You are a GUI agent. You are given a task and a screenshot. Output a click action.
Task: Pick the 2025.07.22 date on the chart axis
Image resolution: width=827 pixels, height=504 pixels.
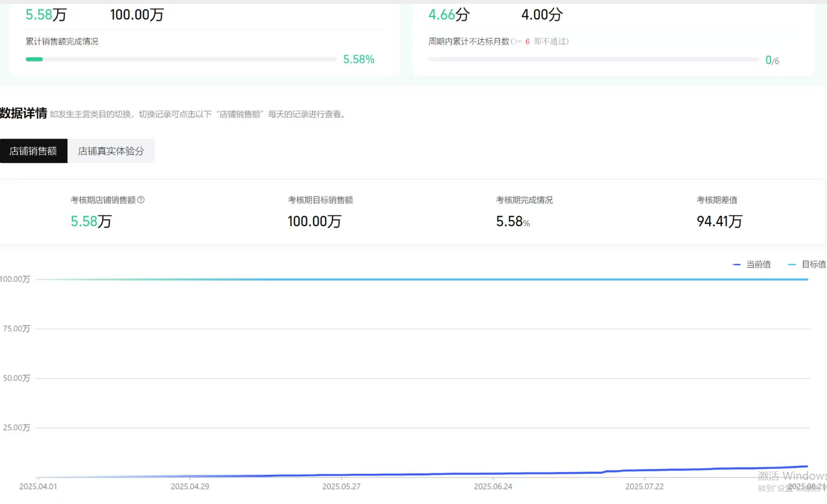click(x=644, y=486)
